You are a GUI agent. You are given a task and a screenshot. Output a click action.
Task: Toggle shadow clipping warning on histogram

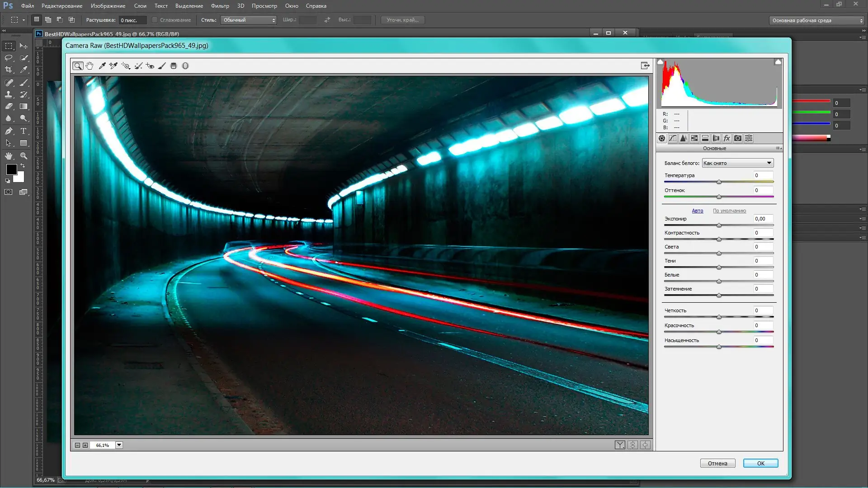click(660, 62)
